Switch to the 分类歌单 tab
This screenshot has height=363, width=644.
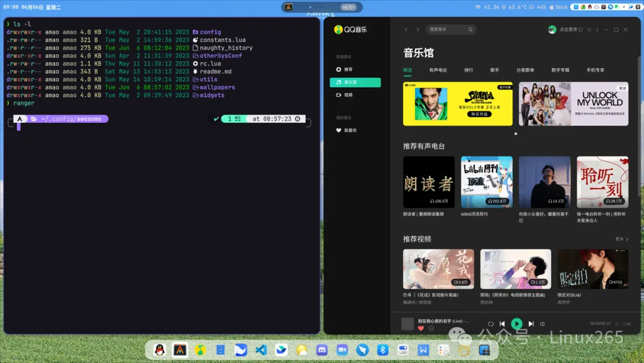click(x=525, y=70)
